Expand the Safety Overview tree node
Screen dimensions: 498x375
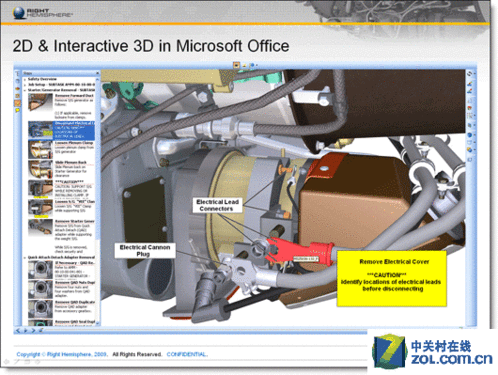pyautogui.click(x=25, y=79)
